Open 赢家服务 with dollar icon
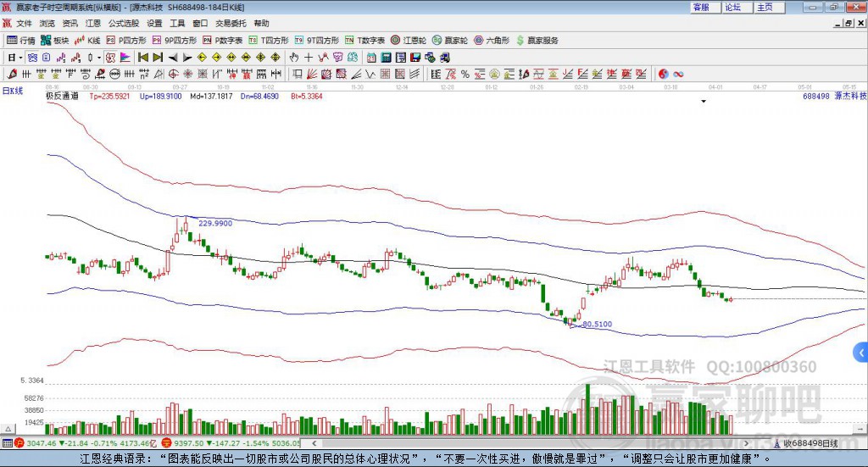Viewport: 868px width, 467px height. (x=537, y=41)
